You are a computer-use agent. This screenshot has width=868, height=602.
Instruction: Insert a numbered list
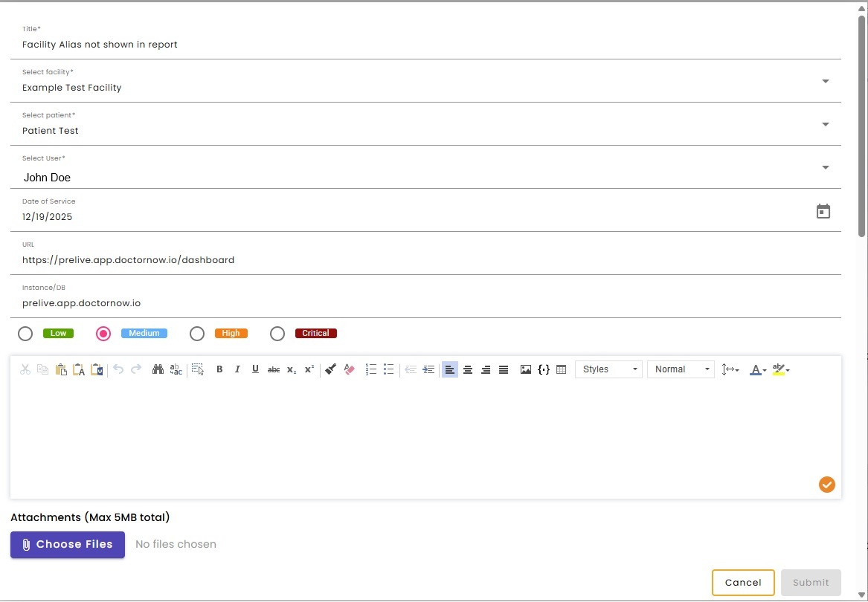[x=371, y=369]
